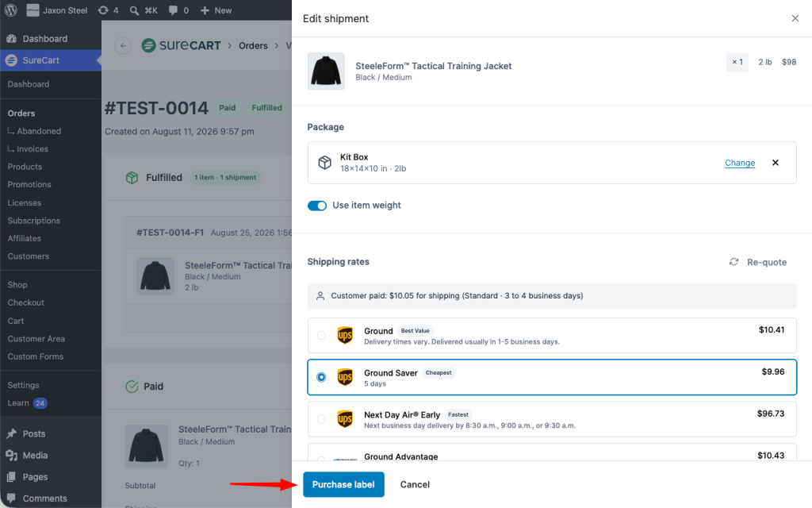Screen dimensions: 812x508
Task: Click the Kit Box package cube icon
Action: click(x=324, y=163)
